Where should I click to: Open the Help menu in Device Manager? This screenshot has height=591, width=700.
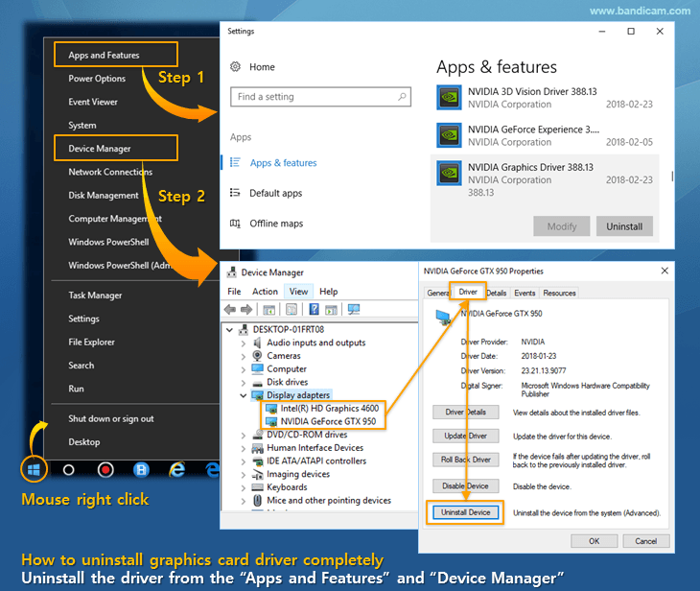329,292
